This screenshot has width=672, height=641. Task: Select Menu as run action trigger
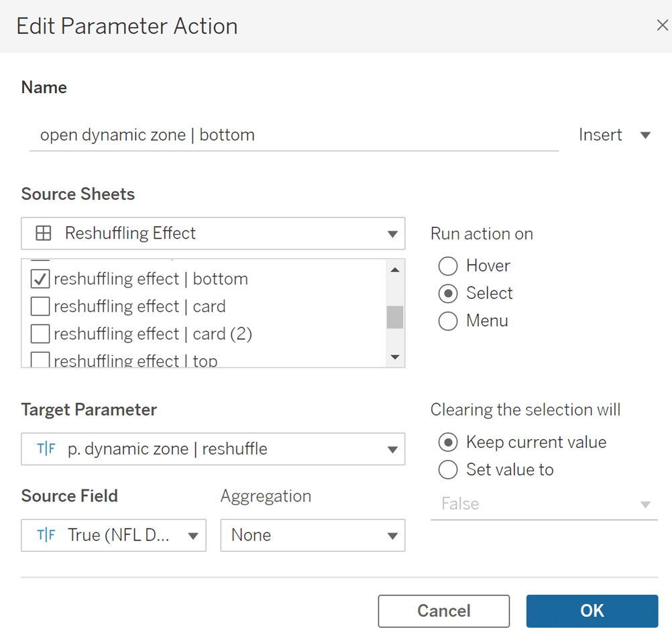coord(448,321)
